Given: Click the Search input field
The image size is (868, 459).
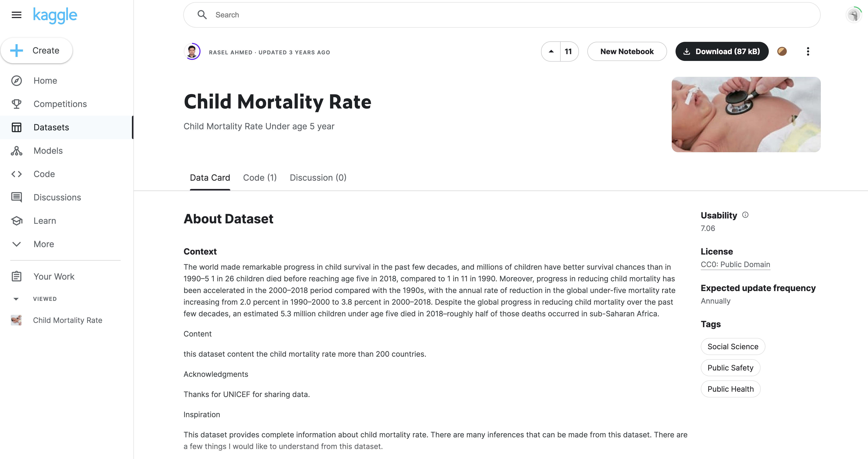Looking at the screenshot, I should pos(501,15).
